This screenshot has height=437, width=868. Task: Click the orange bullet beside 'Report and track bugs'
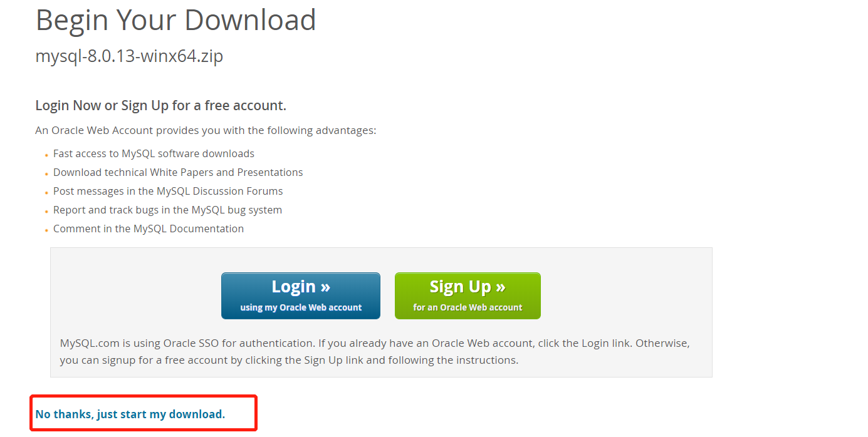[46, 212]
